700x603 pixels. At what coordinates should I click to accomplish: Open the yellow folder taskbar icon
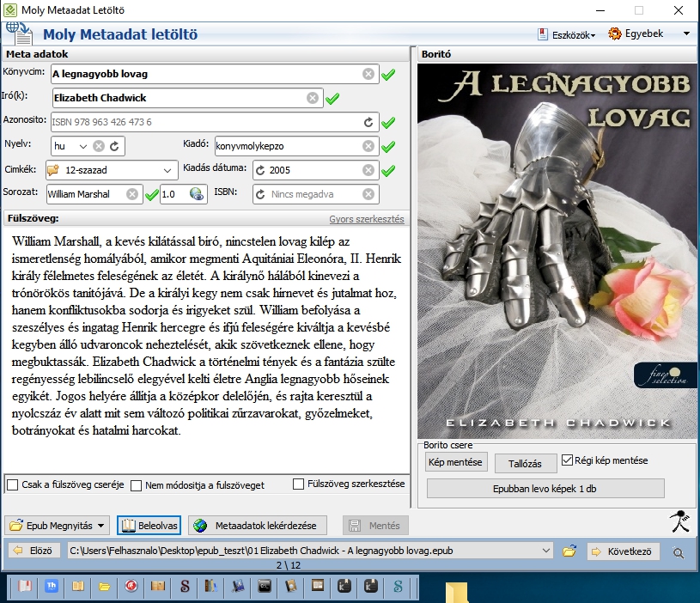pyautogui.click(x=105, y=586)
